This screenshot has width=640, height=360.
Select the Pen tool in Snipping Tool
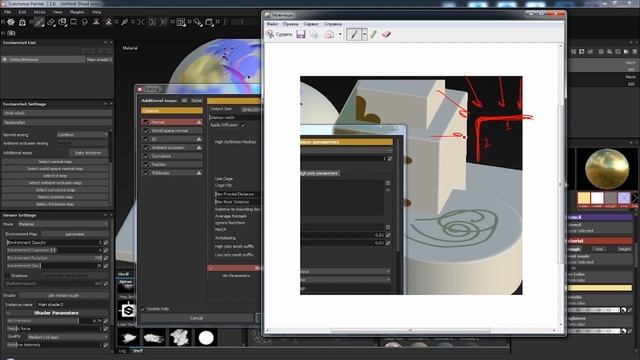click(x=353, y=34)
